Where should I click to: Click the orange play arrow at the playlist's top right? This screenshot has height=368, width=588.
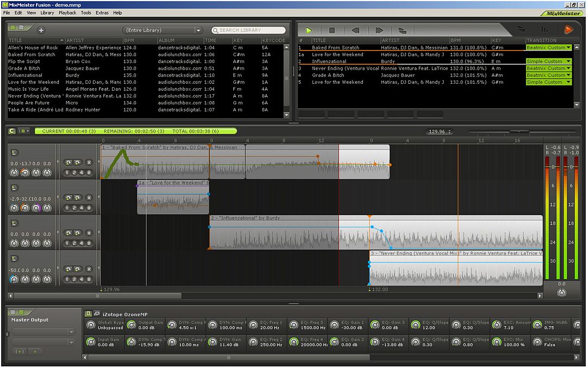click(x=568, y=29)
